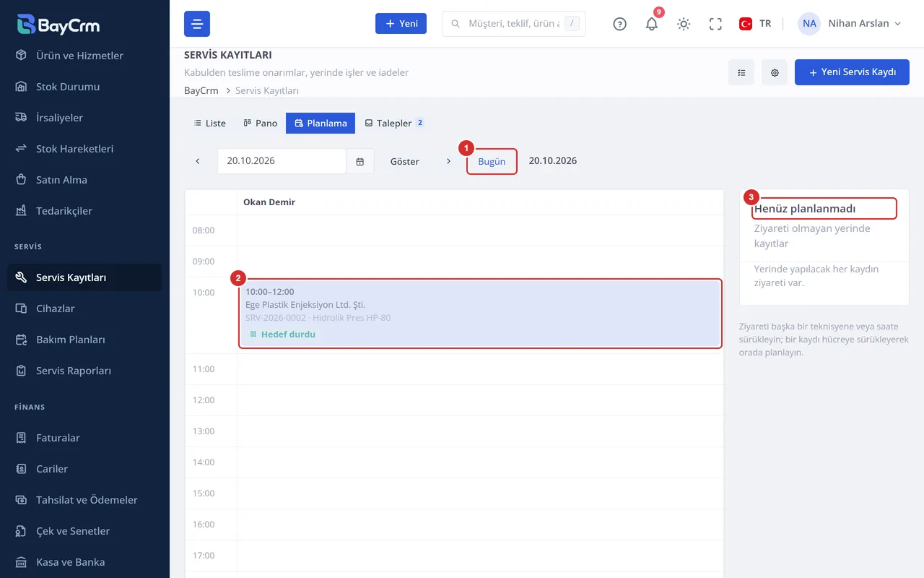Viewport: 924px width, 578px height.
Task: Focus the global search field
Action: pyautogui.click(x=514, y=24)
